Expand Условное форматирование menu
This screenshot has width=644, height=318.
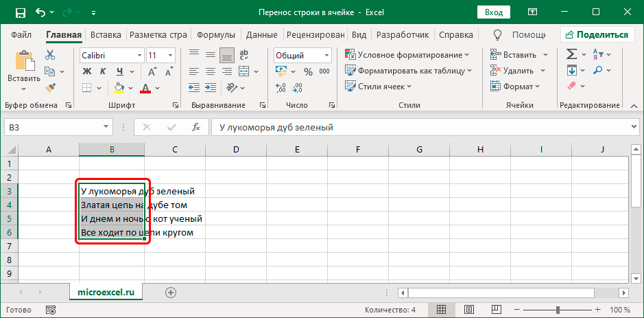click(x=409, y=55)
